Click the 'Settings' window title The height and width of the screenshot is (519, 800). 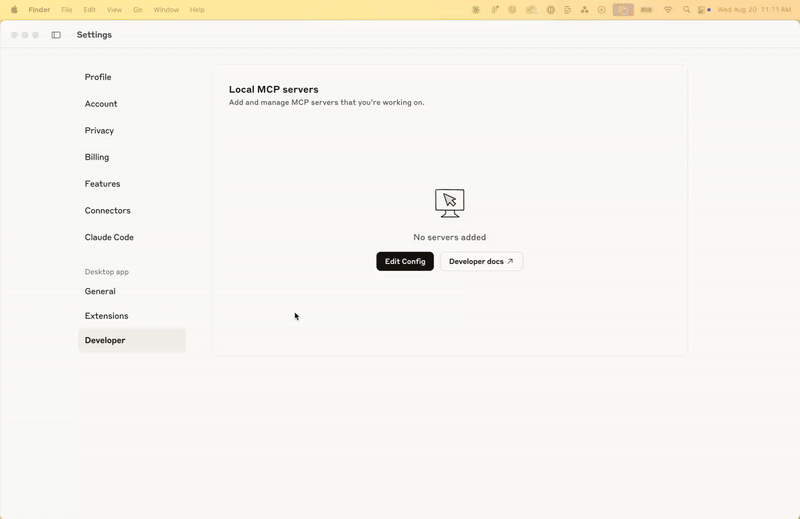click(94, 35)
